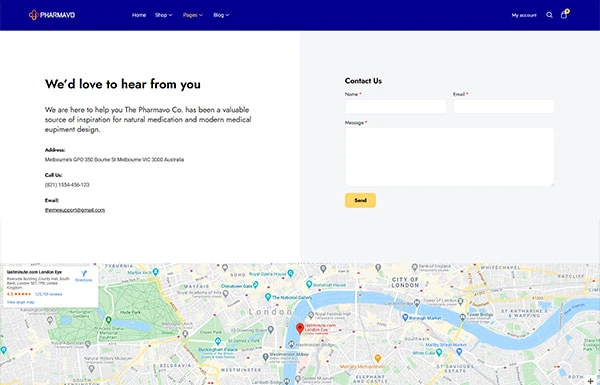
Task: Click inside the Message text area
Action: 450,157
